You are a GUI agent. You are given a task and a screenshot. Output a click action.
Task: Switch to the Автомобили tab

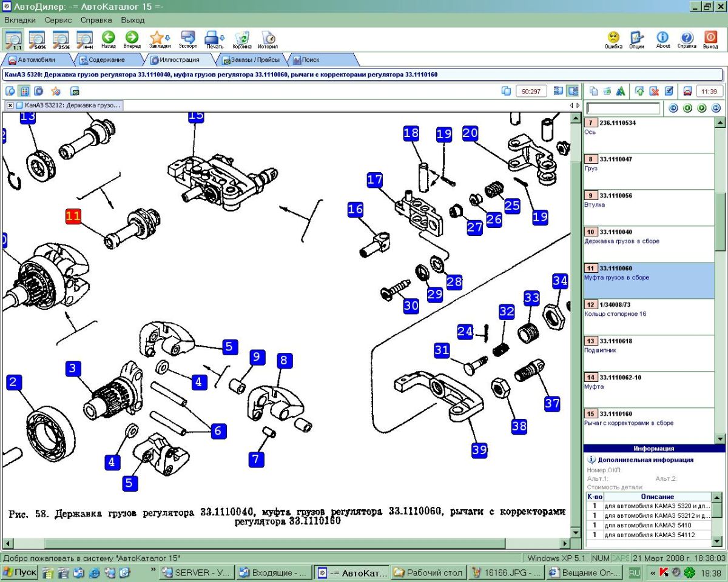tap(37, 60)
